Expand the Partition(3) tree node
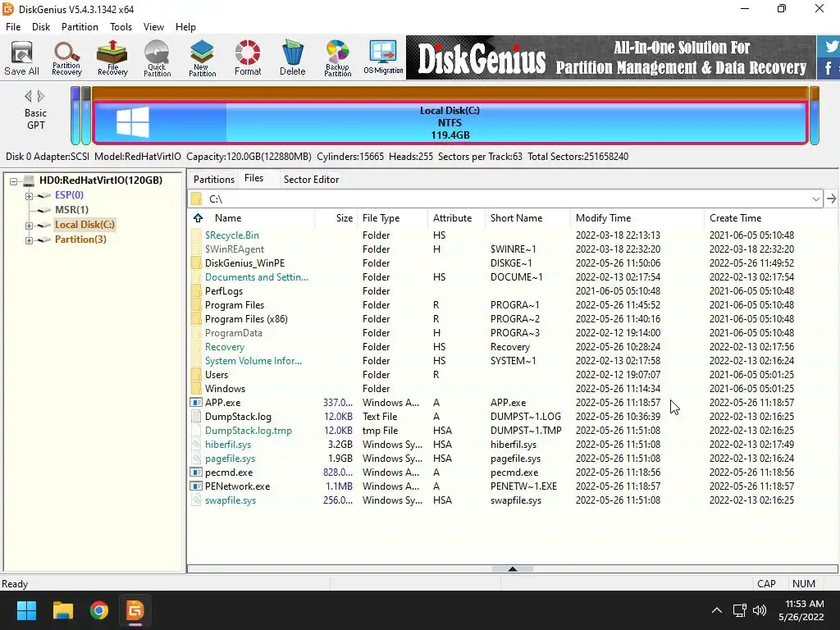The height and width of the screenshot is (630, 840). [x=29, y=240]
